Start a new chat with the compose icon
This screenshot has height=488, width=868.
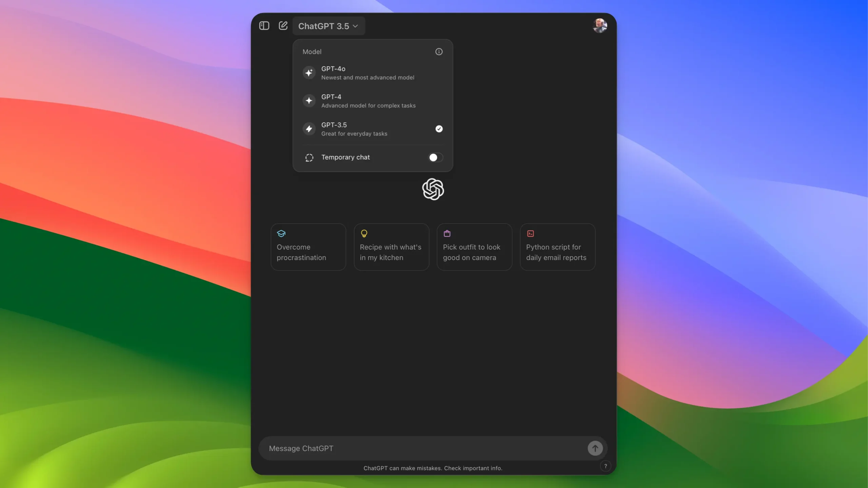pos(283,26)
